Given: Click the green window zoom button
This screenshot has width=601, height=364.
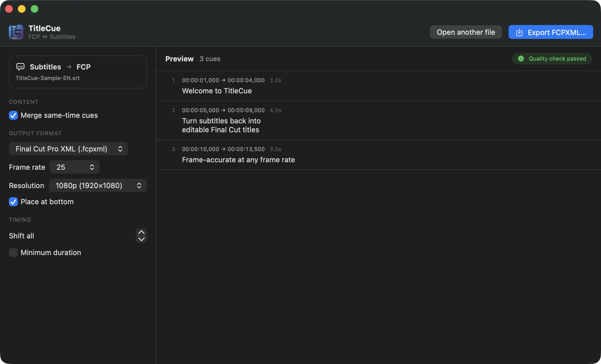Looking at the screenshot, I should (x=35, y=9).
